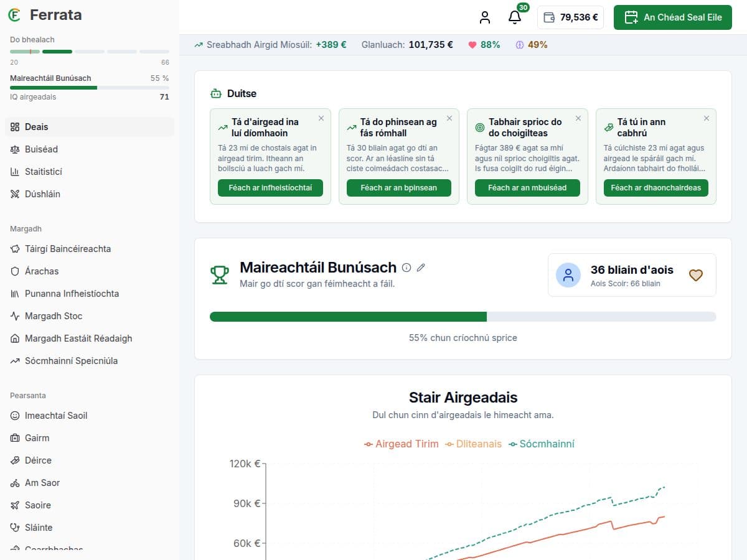This screenshot has width=747, height=560.
Task: Open Saoire in sidebar
Action: (90, 505)
